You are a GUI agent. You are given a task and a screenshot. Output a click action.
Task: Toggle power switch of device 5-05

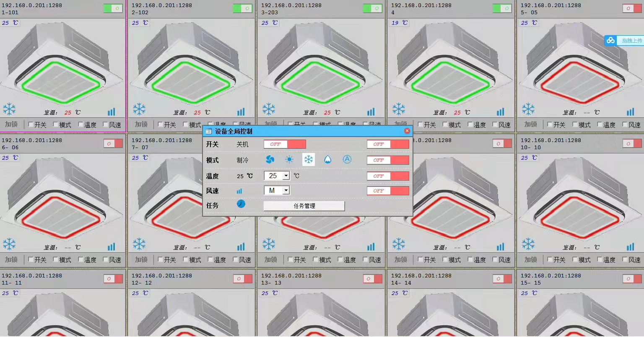[632, 8]
